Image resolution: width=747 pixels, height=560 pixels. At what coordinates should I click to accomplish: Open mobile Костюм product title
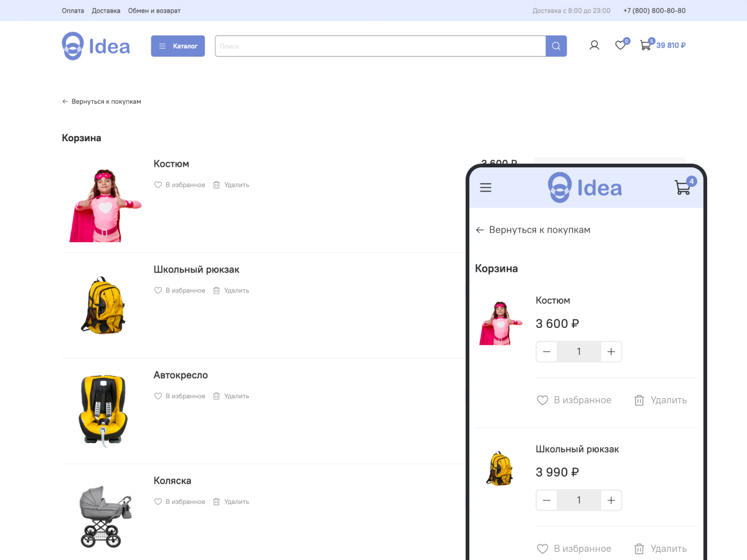(x=553, y=301)
